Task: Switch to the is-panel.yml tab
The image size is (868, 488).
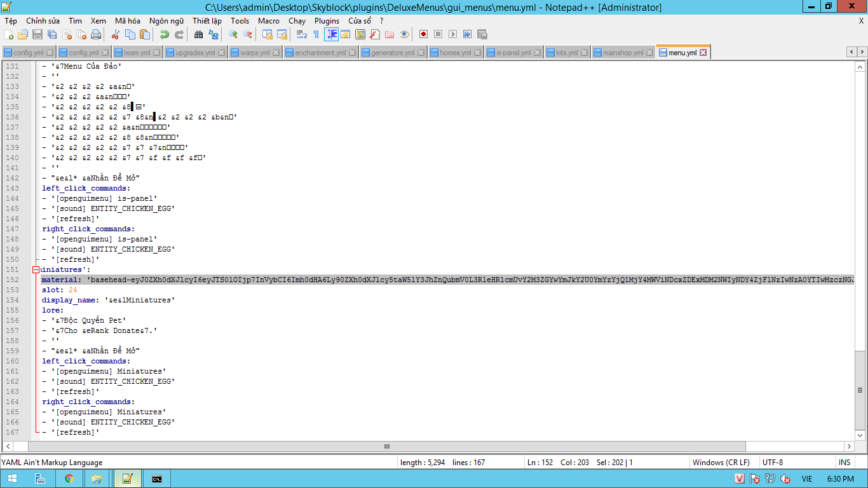Action: tap(513, 53)
